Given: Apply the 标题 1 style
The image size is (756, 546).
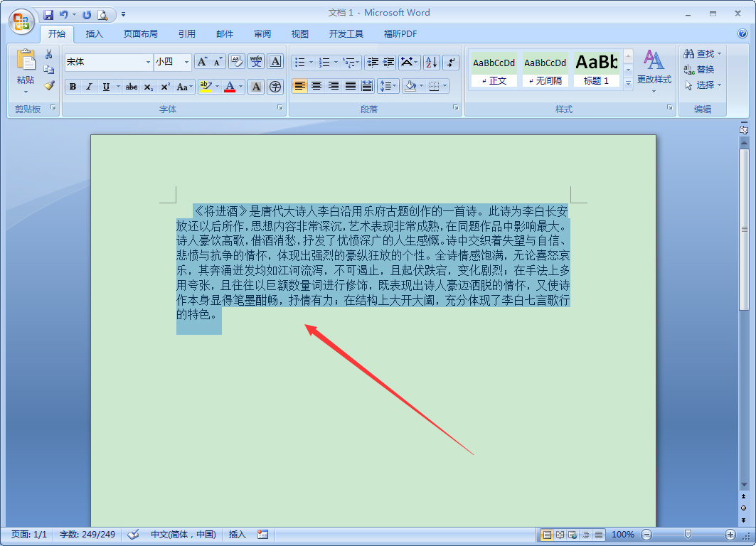Looking at the screenshot, I should (596, 70).
